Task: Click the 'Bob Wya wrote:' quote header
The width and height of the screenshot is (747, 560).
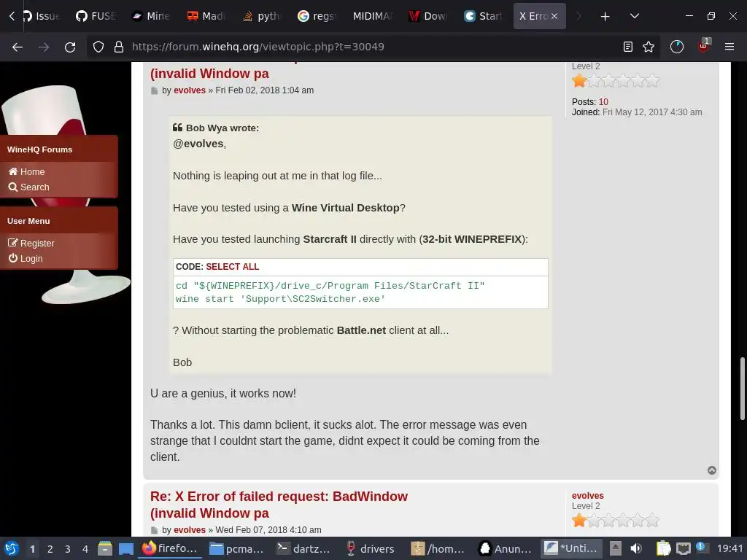Action: (x=216, y=128)
